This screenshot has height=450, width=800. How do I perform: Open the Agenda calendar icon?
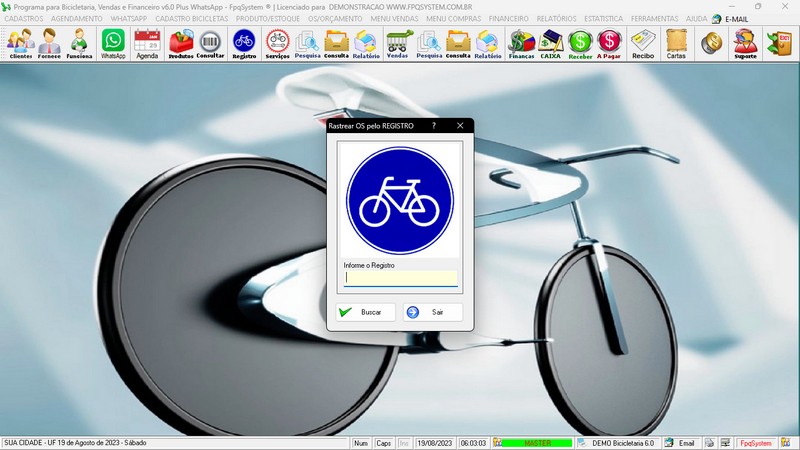(x=147, y=44)
